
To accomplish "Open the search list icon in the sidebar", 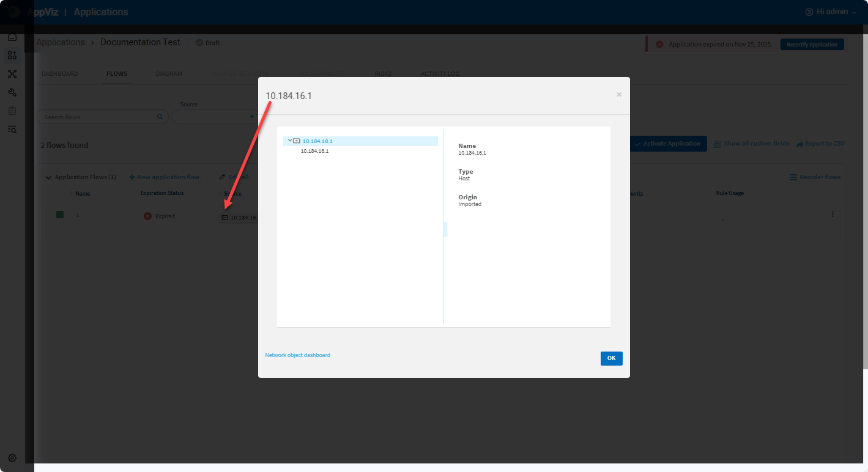I will (x=12, y=129).
